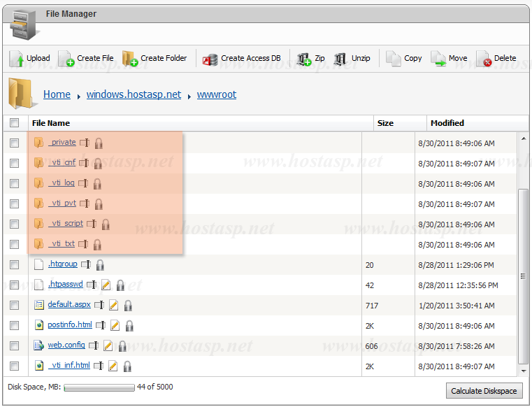Toggle the select-all checkbox in header
The height and width of the screenshot is (407, 532).
[x=15, y=123]
